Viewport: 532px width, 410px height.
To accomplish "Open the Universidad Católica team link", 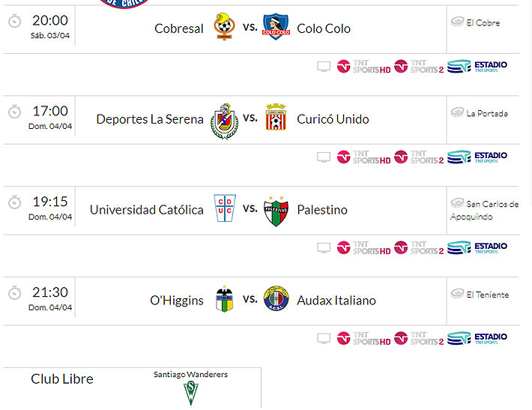I will point(147,210).
